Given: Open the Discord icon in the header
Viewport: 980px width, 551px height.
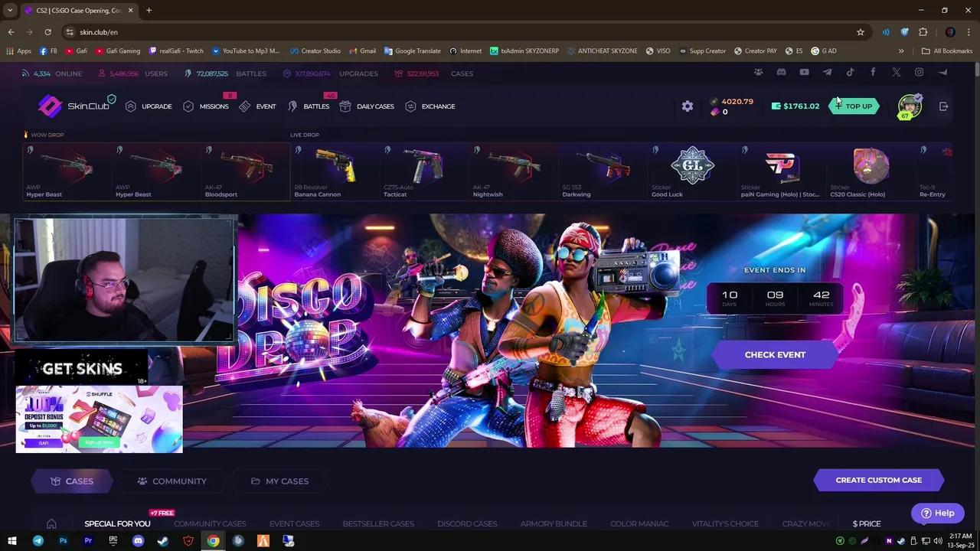Looking at the screenshot, I should [781, 73].
